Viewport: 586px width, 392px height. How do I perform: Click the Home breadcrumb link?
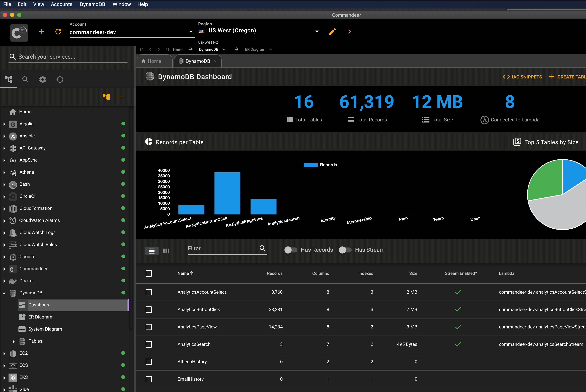click(178, 50)
